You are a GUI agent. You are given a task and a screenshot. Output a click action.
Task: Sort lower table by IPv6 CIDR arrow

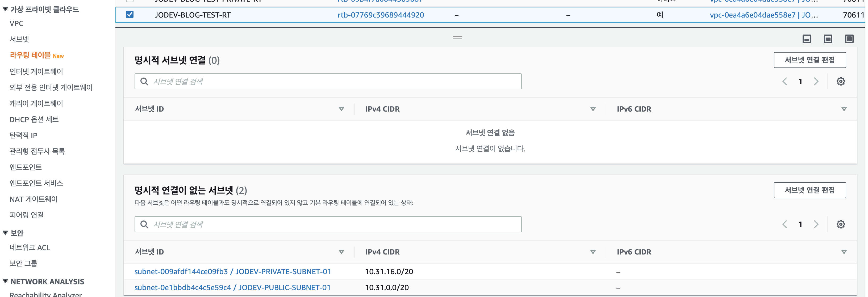[844, 252]
